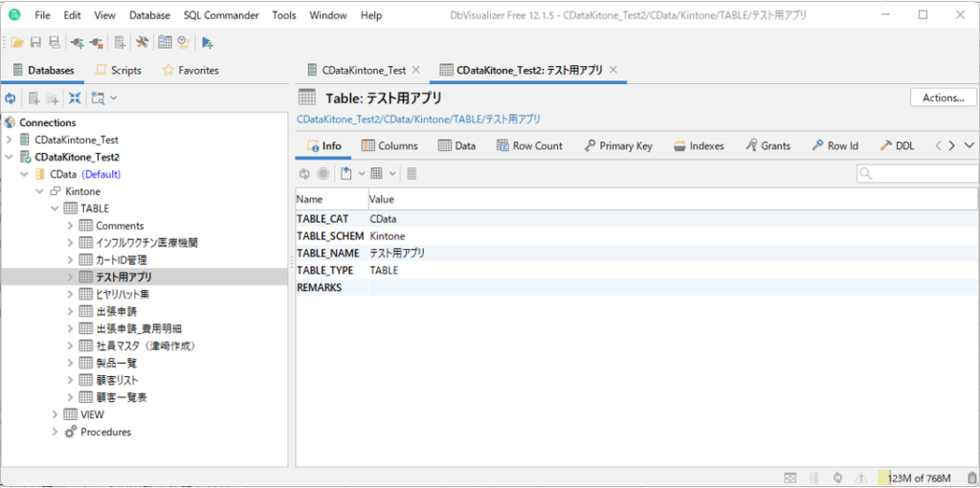Click the calendar grid clock toolbar icon

tap(165, 42)
